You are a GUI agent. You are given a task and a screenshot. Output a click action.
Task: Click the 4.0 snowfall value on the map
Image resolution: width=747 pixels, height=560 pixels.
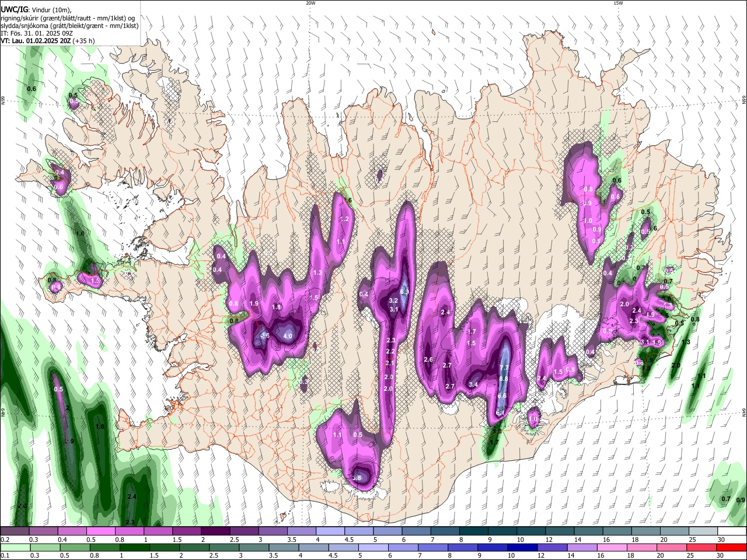(x=288, y=336)
